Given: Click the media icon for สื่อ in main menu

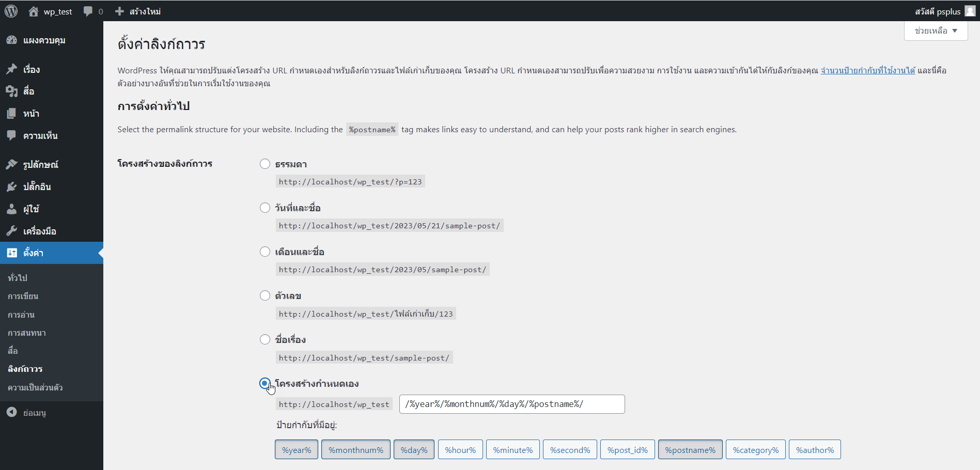Looking at the screenshot, I should 12,91.
